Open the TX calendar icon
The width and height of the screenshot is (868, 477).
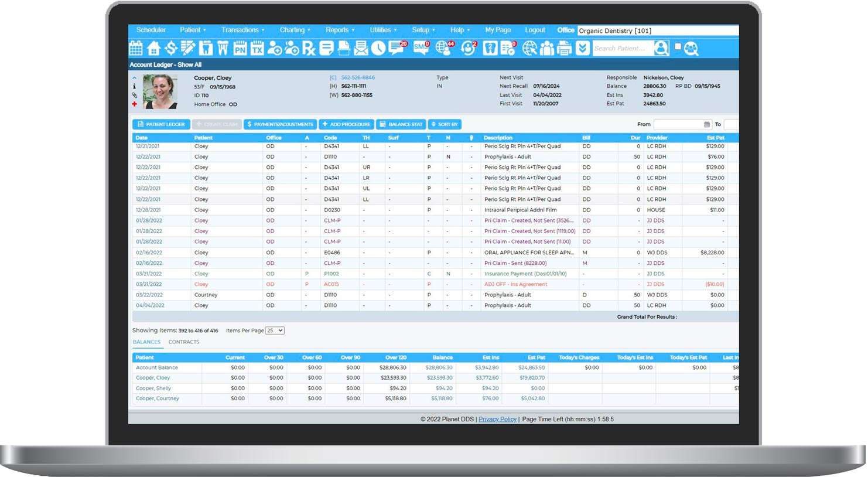257,48
